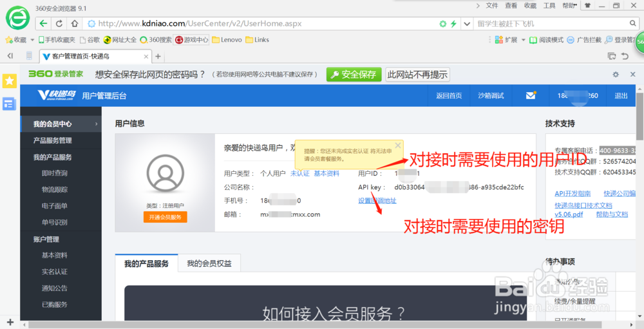Select the 客户管理首页-快递鸟 browser tab
This screenshot has width=644, height=329.
pyautogui.click(x=95, y=56)
